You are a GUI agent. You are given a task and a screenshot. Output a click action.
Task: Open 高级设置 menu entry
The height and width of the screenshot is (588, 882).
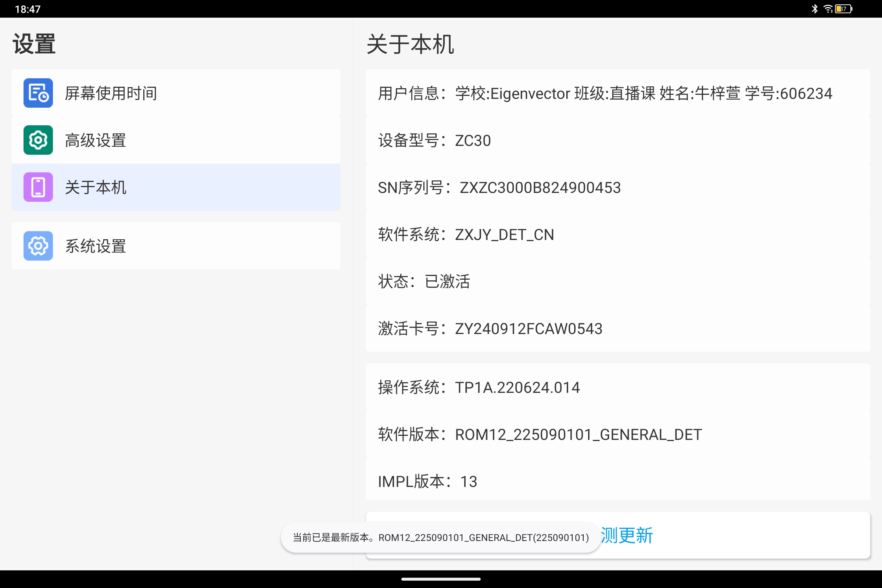[176, 140]
